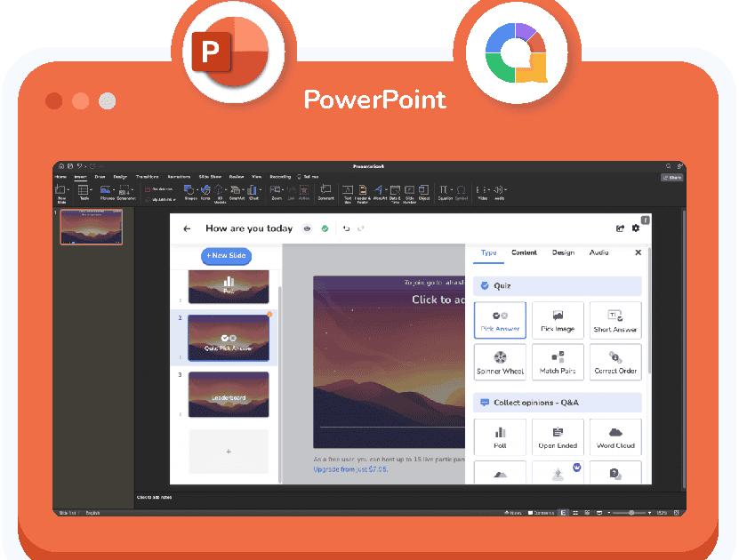Open the Transitions ribbon tab

pos(147,177)
